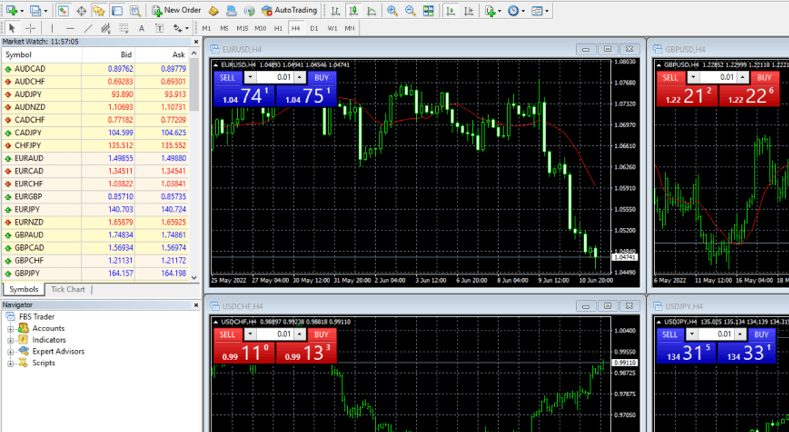Switch to MN timeframe
Viewport: 789px width, 432px height.
pyautogui.click(x=350, y=29)
